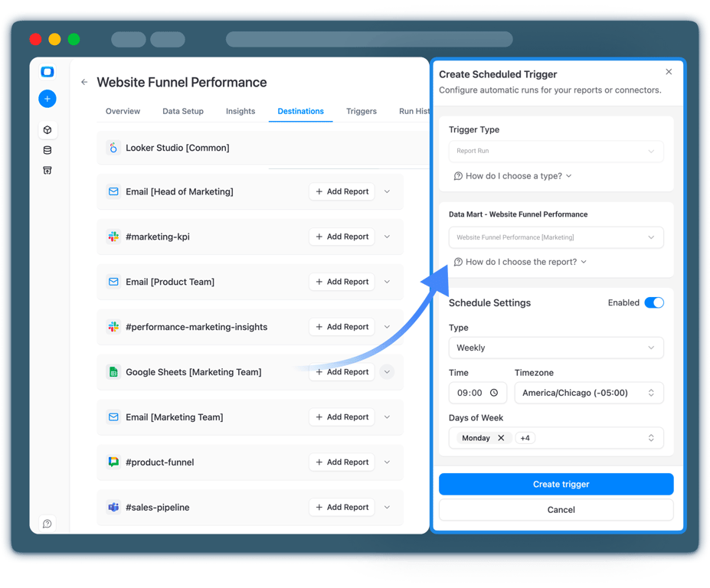Click the clock icon in Time field
This screenshot has height=588, width=710.
coord(494,393)
